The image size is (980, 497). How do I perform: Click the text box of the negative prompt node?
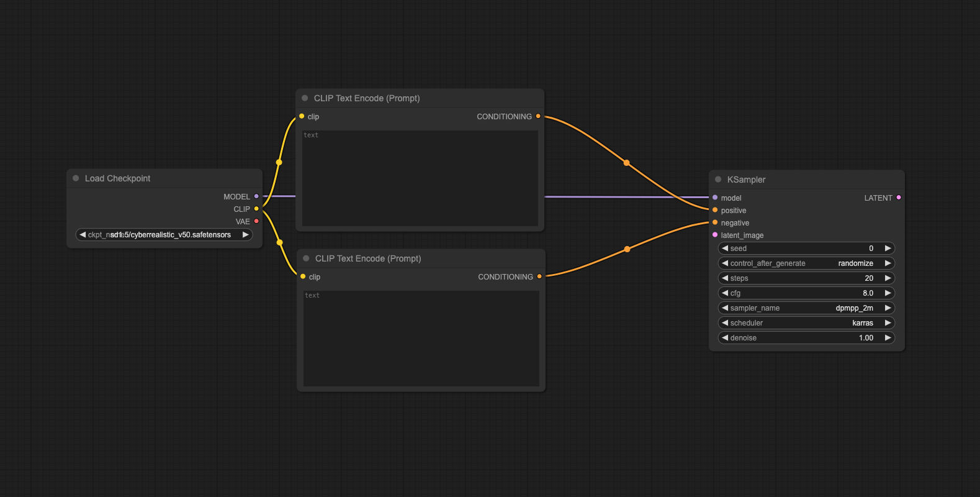tap(421, 338)
